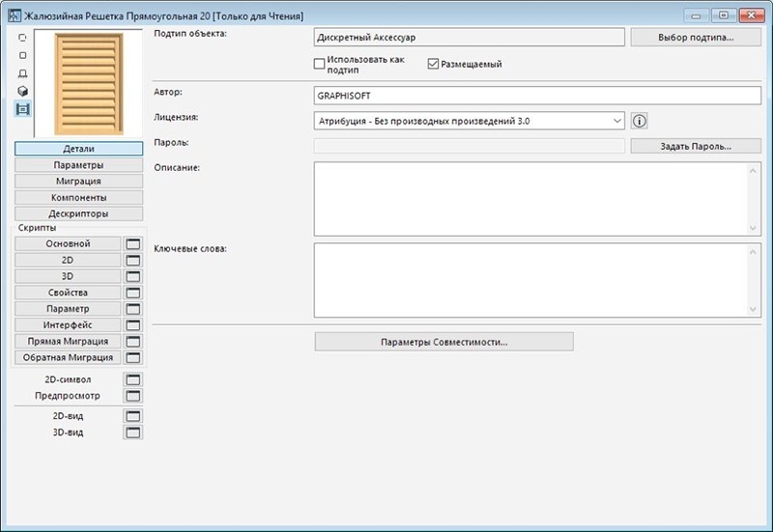Expand the Лицензия dropdown
773x532 pixels.
click(616, 122)
